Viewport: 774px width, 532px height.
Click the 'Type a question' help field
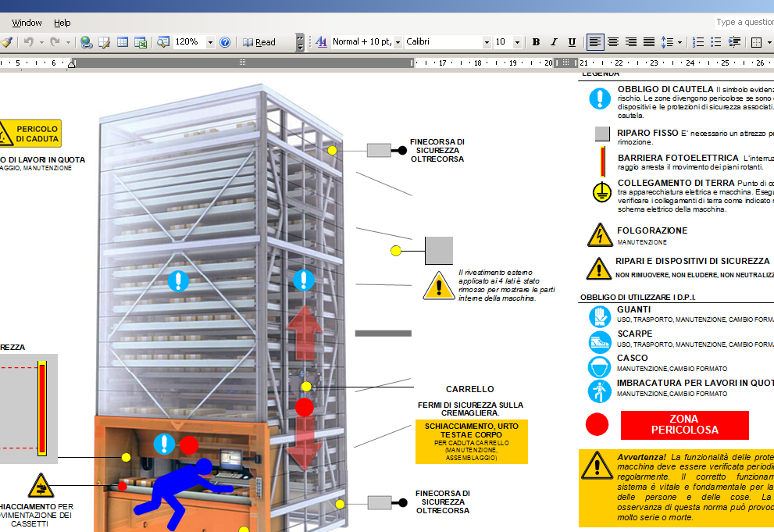click(743, 23)
